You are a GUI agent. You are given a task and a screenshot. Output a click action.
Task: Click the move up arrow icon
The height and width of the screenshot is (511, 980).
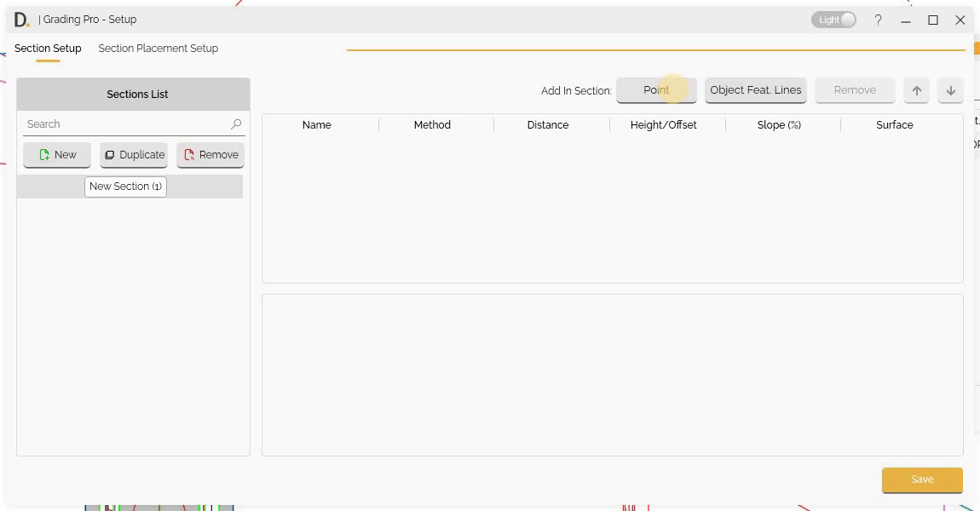click(x=916, y=90)
